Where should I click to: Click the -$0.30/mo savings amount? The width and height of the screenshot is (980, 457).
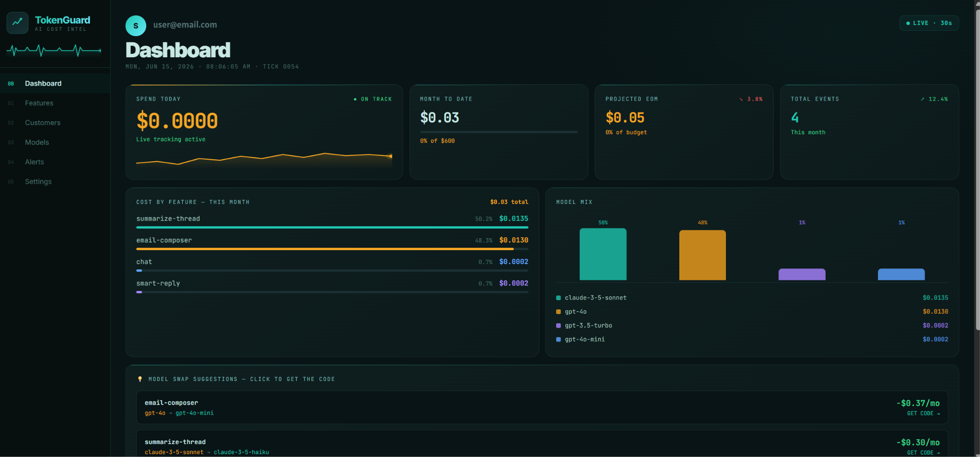[x=918, y=443]
